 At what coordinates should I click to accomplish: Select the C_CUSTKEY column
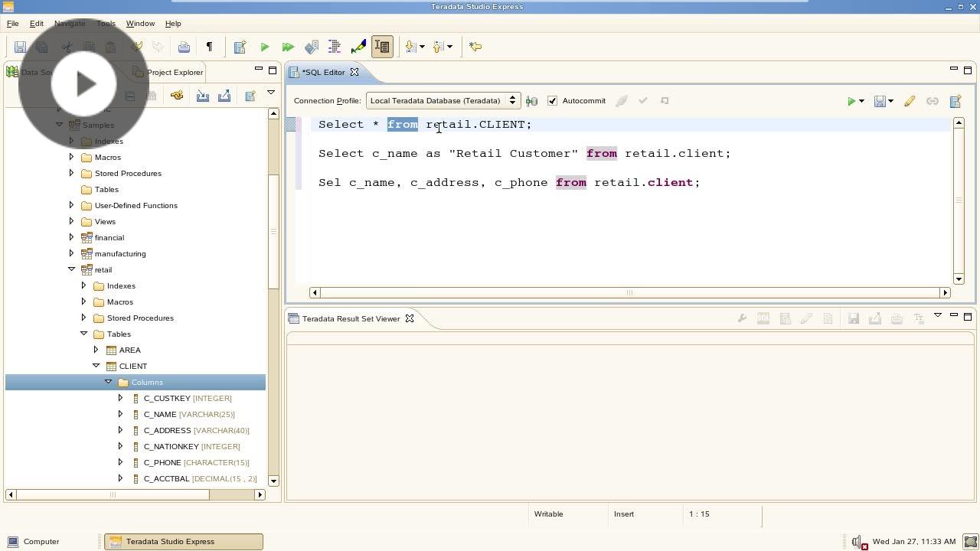coord(188,398)
